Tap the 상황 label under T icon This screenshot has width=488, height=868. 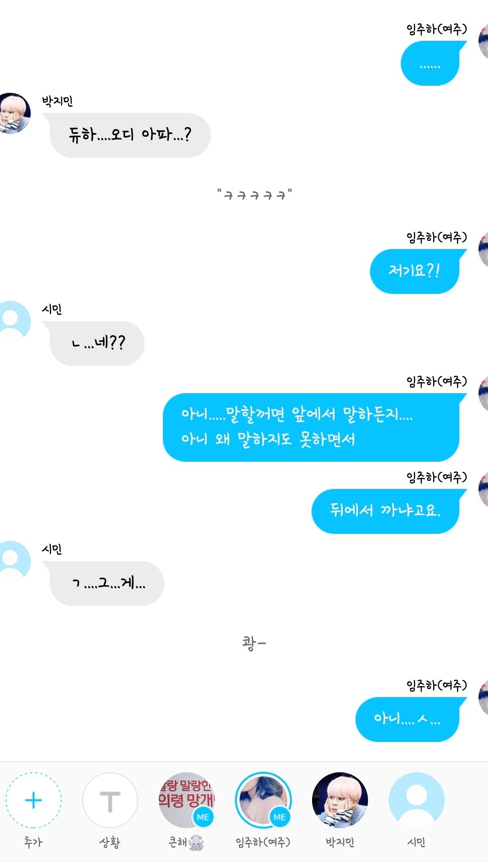(x=110, y=842)
